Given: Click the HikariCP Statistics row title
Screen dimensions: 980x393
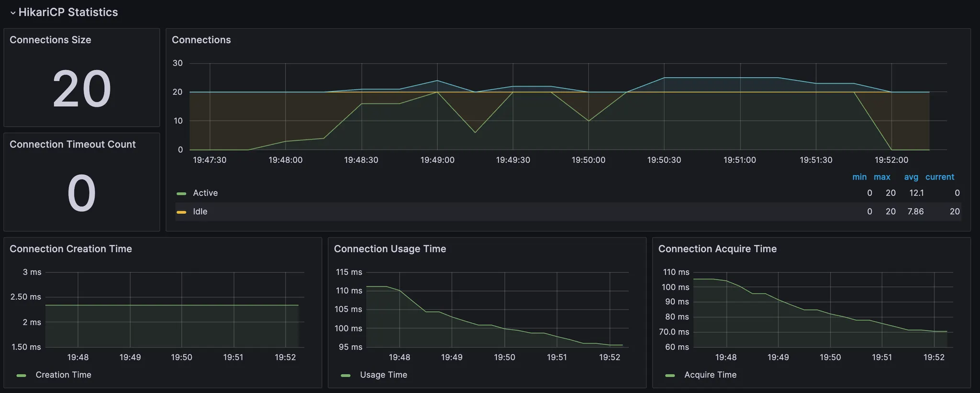Looking at the screenshot, I should 68,12.
